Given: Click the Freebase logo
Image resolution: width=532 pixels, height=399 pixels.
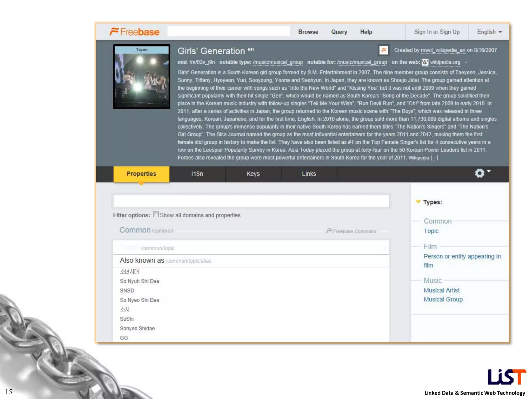Looking at the screenshot, I should [x=135, y=32].
